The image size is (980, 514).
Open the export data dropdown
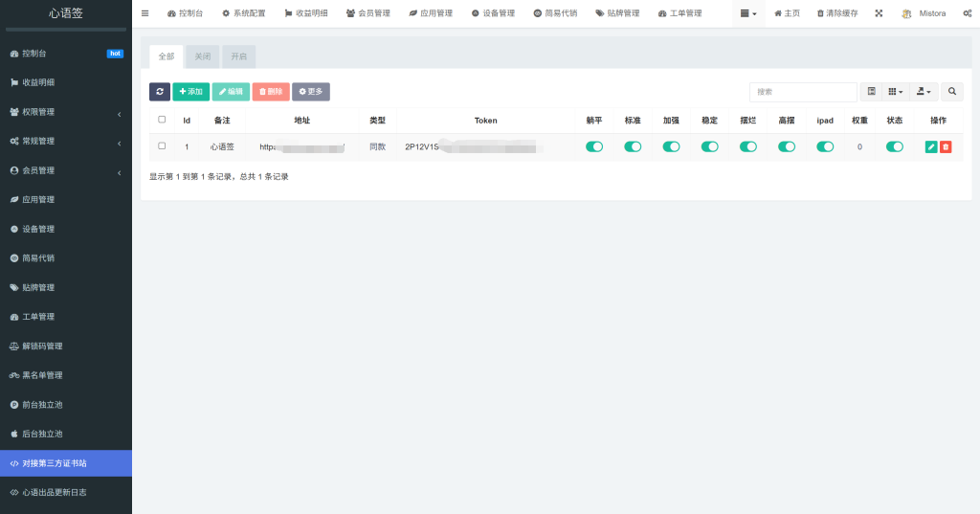point(924,91)
